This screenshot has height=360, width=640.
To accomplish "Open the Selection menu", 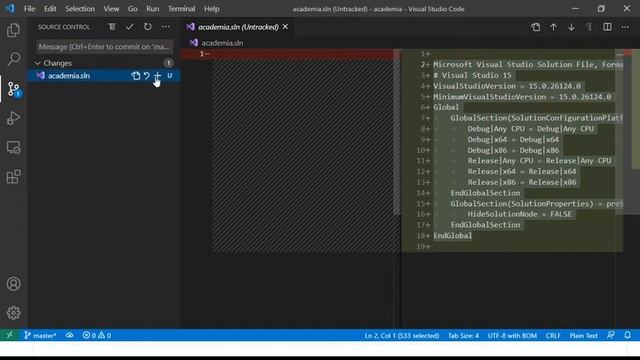I will (x=80, y=9).
